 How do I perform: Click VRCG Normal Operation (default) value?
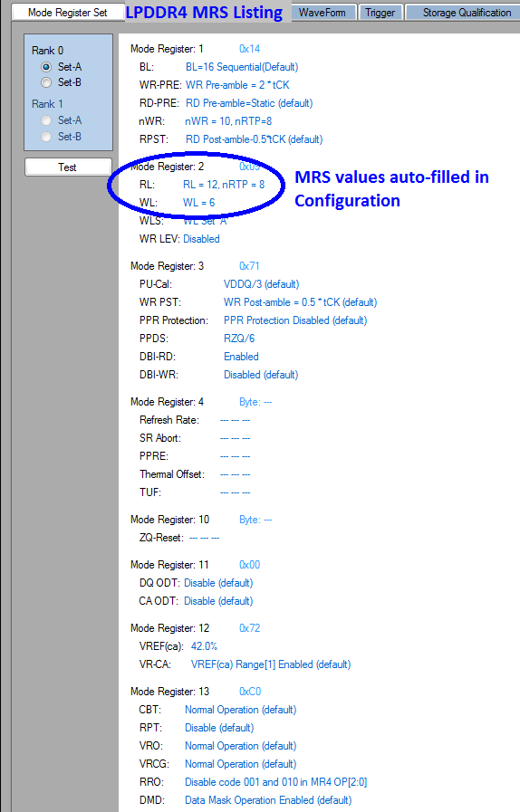coord(241,764)
